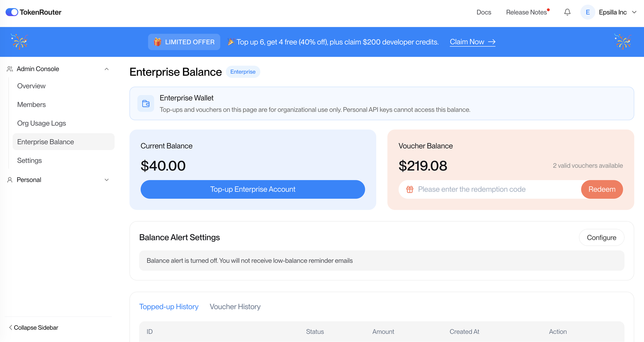Collapse the Admin Console section chevron
The image size is (644, 342).
[107, 69]
